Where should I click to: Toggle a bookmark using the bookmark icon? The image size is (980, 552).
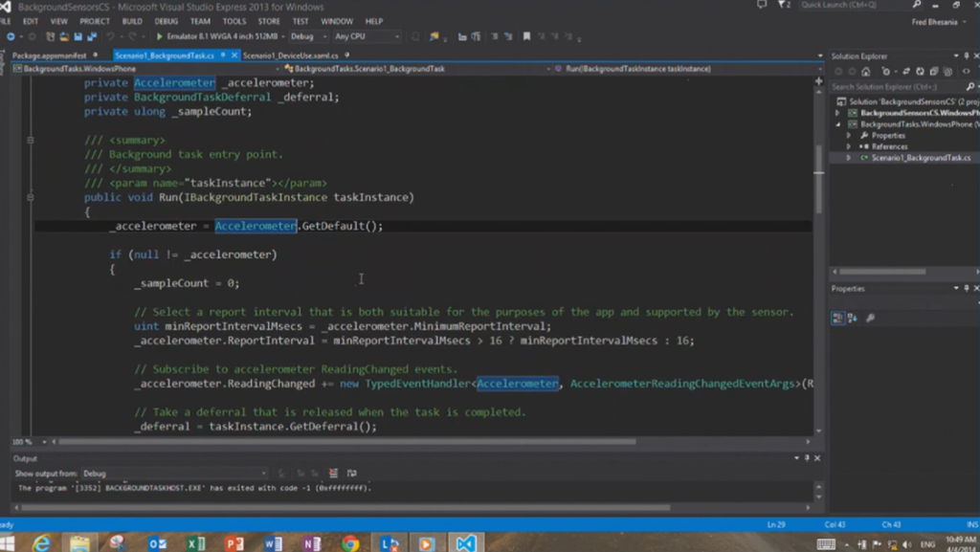(x=527, y=36)
